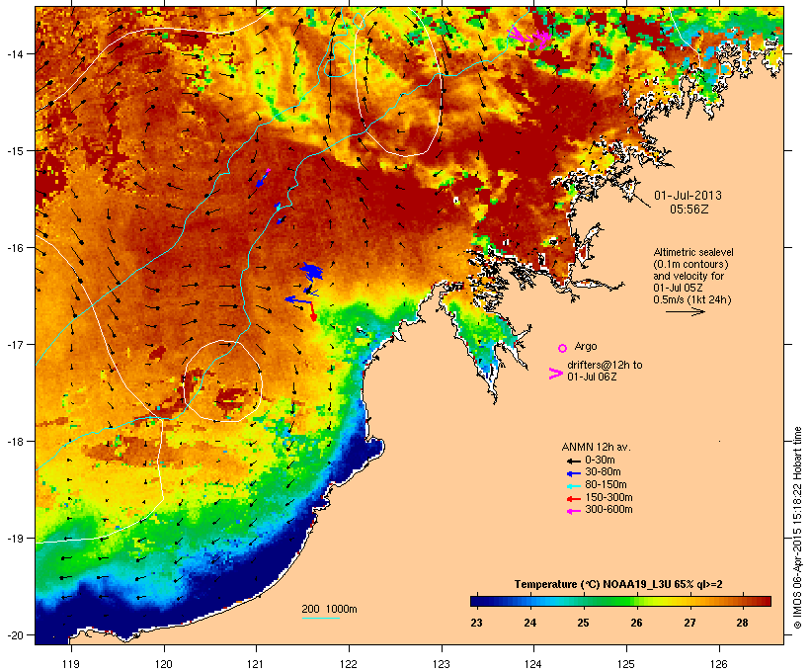This screenshot has height=672, width=810.
Task: Click the time label 05:56Z
Action: tap(689, 210)
